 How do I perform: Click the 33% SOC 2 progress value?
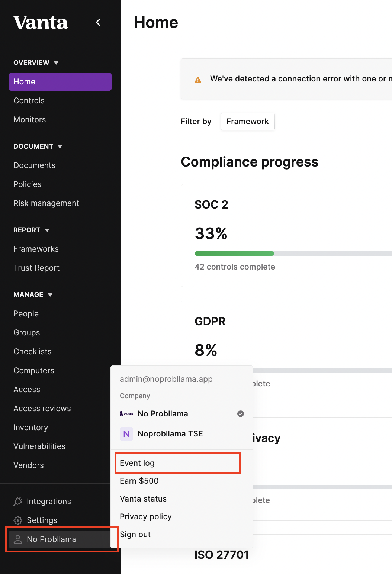point(211,233)
